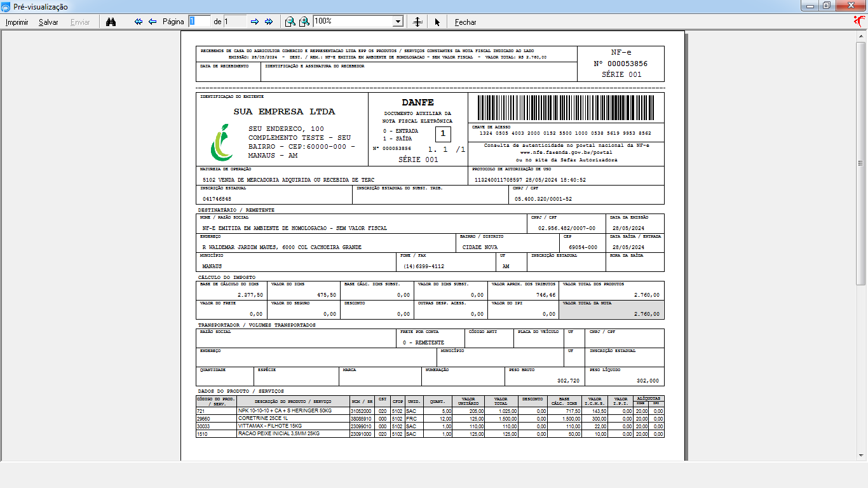Click the state registration 041746848
This screenshot has width=868, height=488.
[217, 199]
